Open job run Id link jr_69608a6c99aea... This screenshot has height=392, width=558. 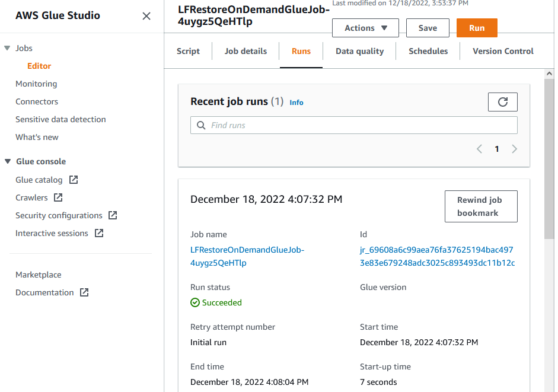[438, 256]
